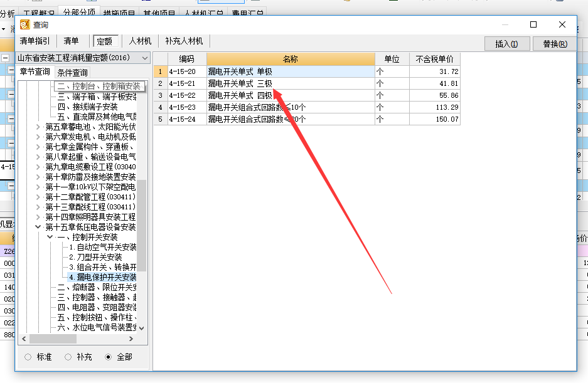Image resolution: width=588 pixels, height=383 pixels.
Task: Open the 清单 tab
Action: [x=71, y=41]
